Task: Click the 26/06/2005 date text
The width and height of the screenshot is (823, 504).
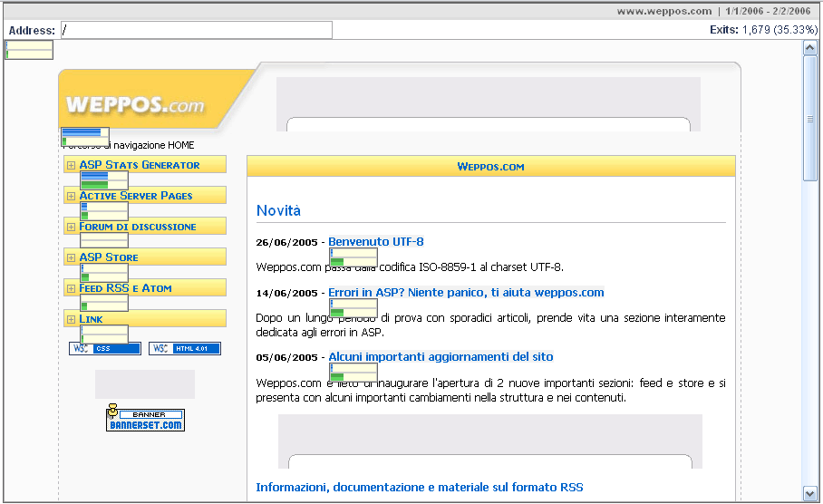Action: (286, 243)
